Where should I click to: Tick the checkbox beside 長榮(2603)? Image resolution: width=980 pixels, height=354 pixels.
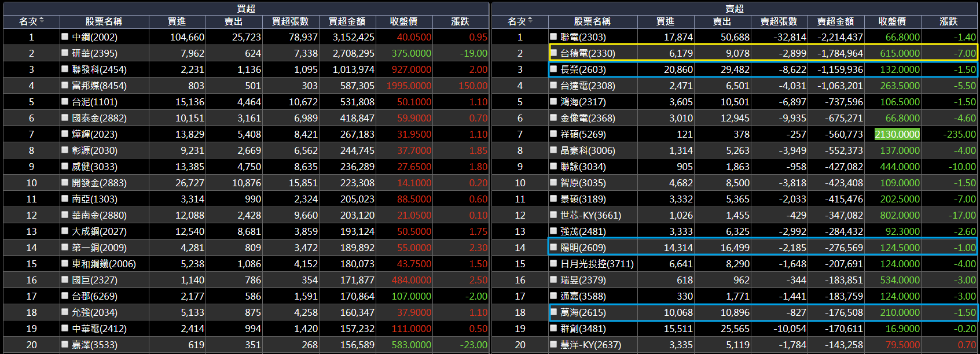click(x=553, y=69)
